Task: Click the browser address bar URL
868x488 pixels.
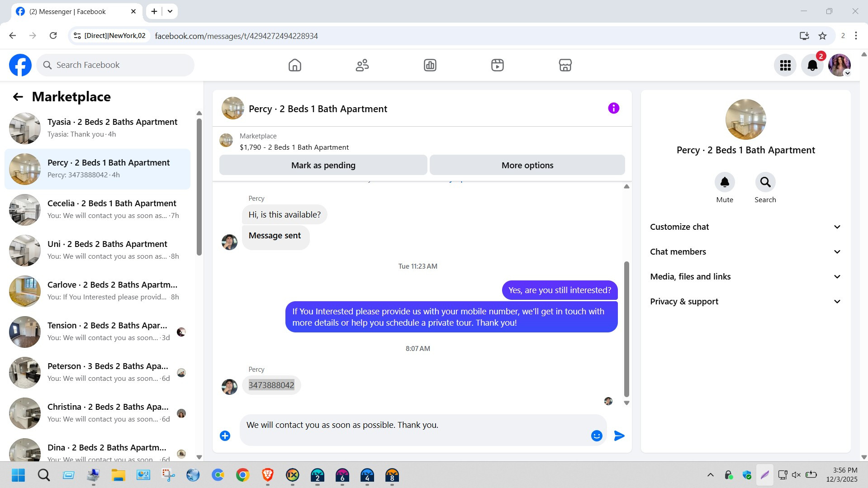Action: (x=236, y=36)
